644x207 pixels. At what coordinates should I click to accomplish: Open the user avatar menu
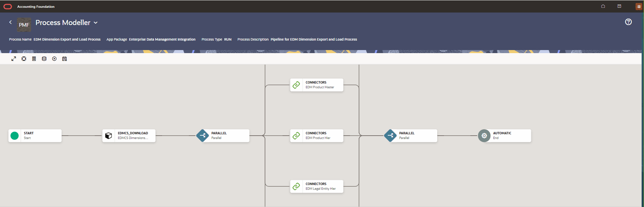pos(639,6)
